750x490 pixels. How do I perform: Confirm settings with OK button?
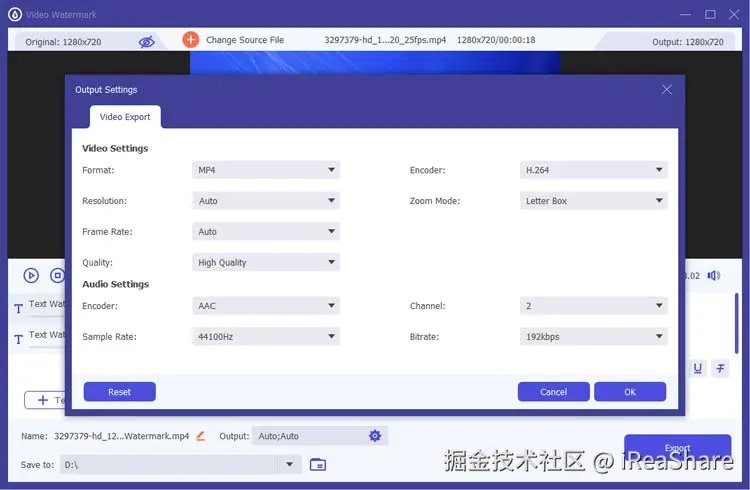(x=630, y=392)
